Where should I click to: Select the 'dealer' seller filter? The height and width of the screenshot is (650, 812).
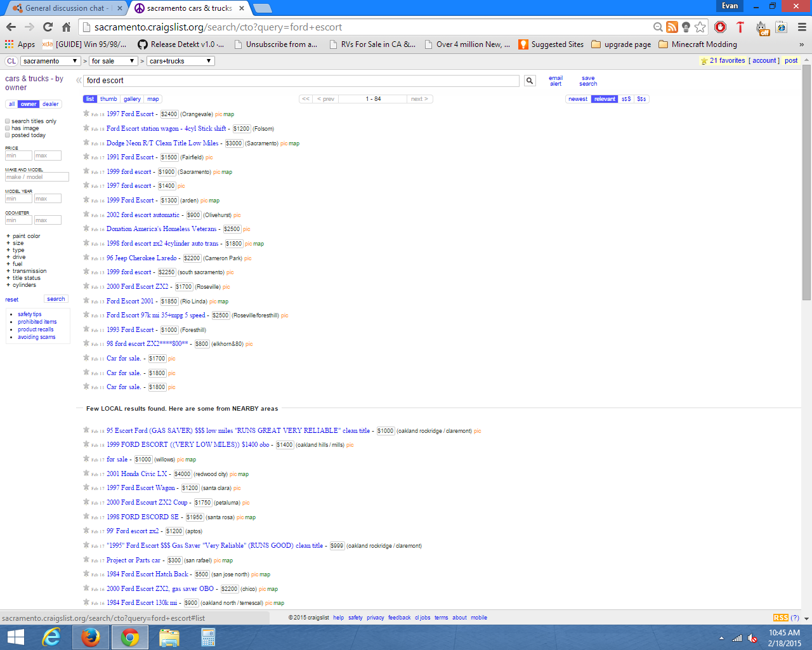point(51,104)
